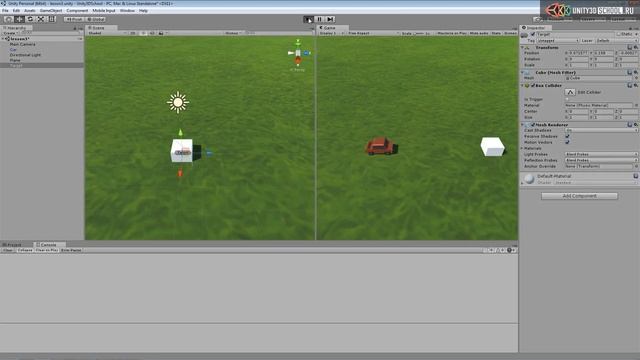
Task: Open the Transform component settings gear
Action: pyautogui.click(x=636, y=47)
